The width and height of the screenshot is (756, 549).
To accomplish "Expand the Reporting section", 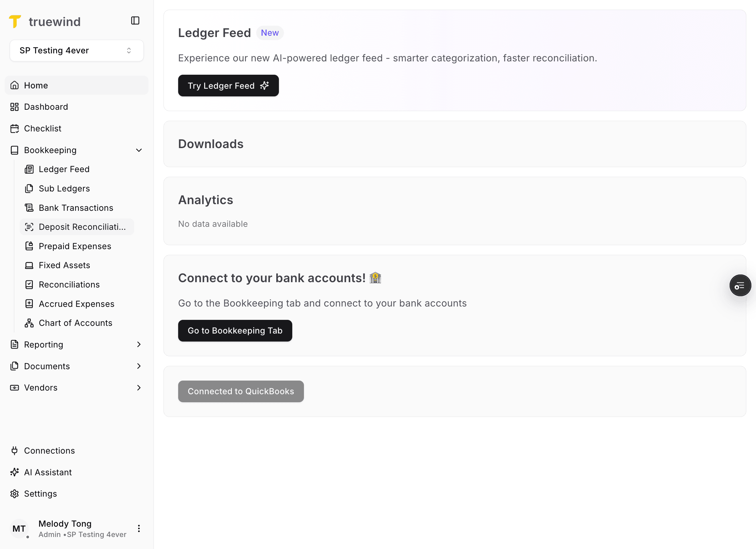I will 139,344.
